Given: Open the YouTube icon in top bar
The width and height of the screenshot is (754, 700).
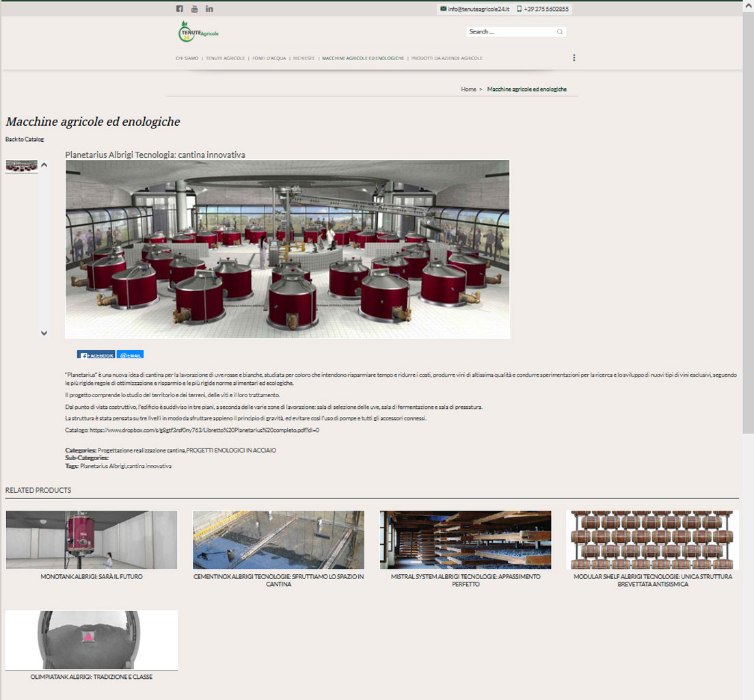Looking at the screenshot, I should [194, 9].
